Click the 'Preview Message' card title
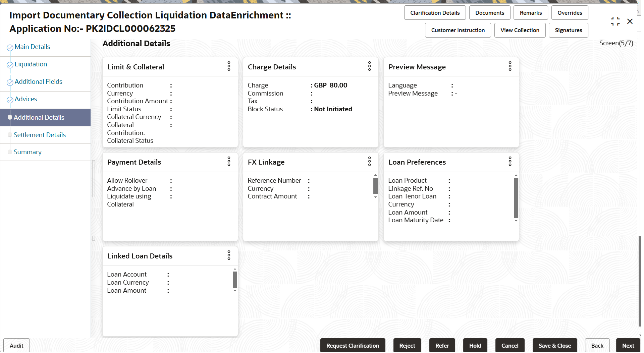644x353 pixels. click(417, 67)
